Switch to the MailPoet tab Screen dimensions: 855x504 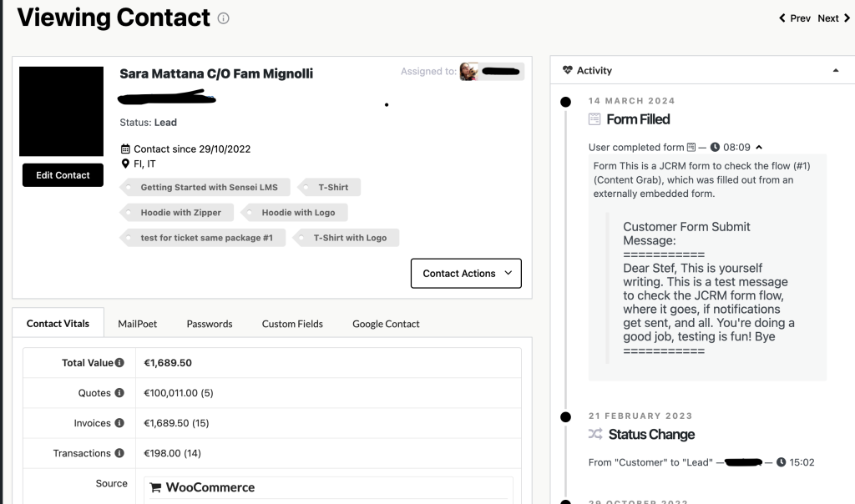(138, 323)
